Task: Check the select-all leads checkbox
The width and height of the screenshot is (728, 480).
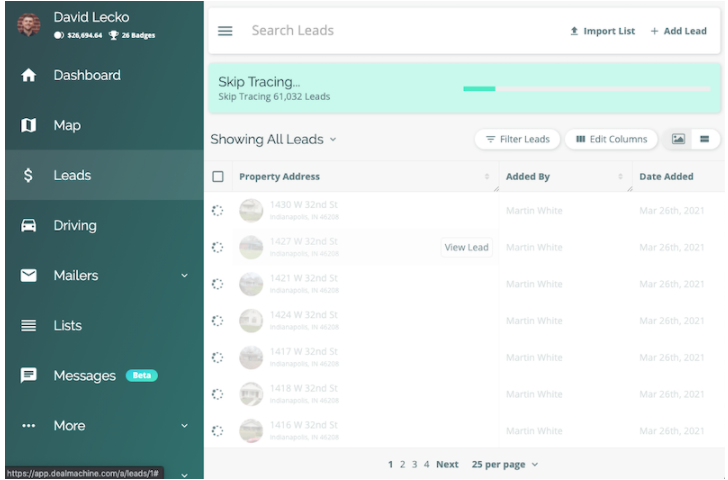Action: (218, 176)
